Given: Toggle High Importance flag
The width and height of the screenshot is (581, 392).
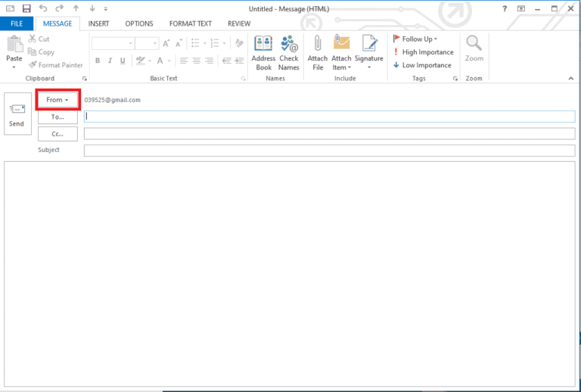Looking at the screenshot, I should click(423, 52).
